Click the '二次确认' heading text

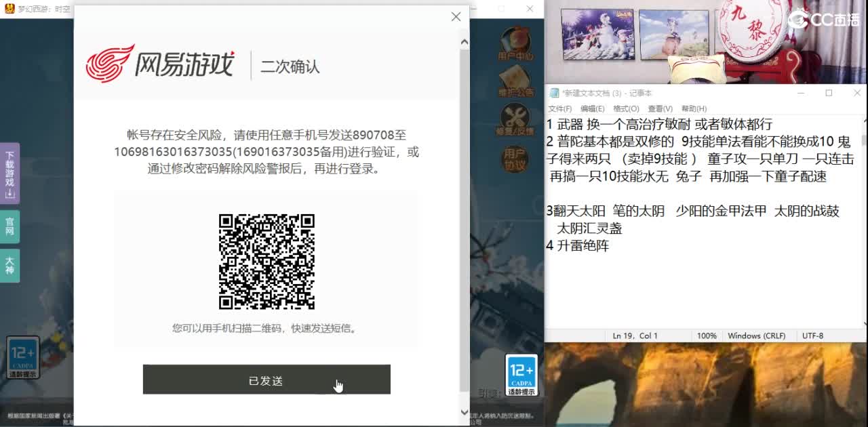tap(290, 66)
